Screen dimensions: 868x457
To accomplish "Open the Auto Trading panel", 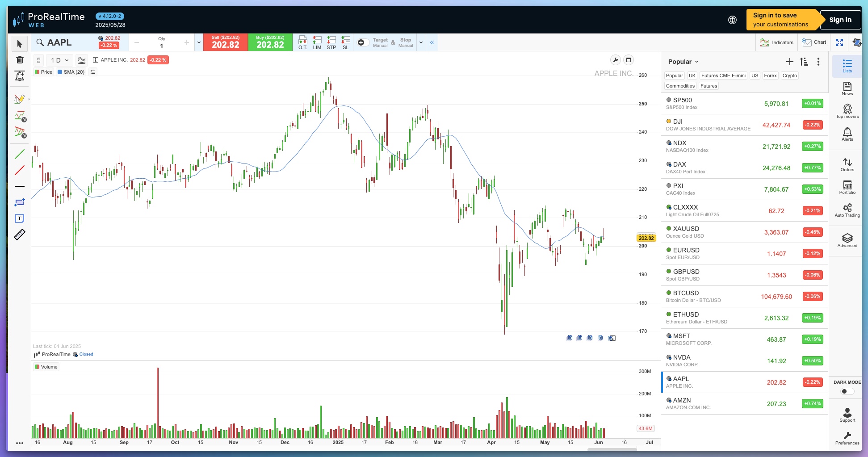I will click(847, 210).
